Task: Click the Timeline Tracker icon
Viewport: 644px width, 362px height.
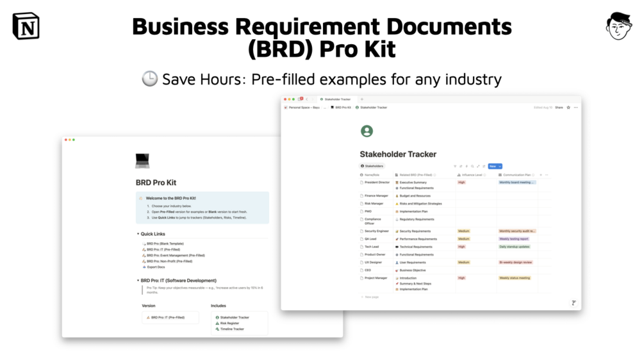Action: pos(217,329)
